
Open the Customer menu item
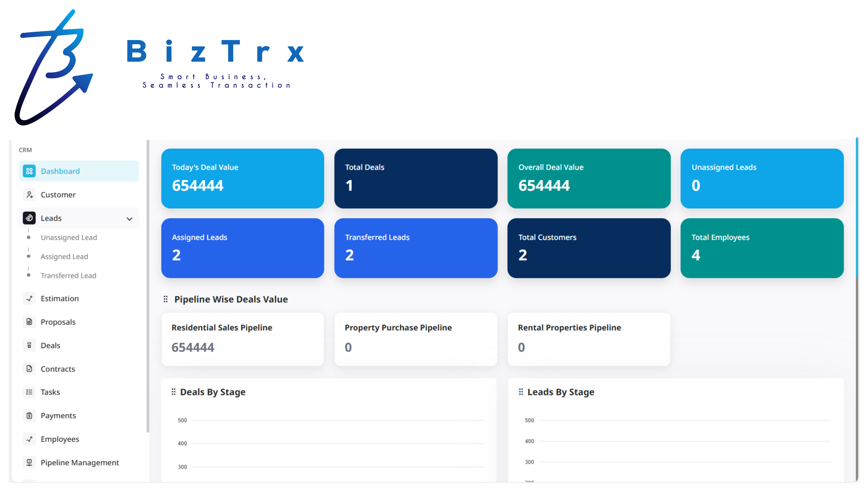(79, 195)
